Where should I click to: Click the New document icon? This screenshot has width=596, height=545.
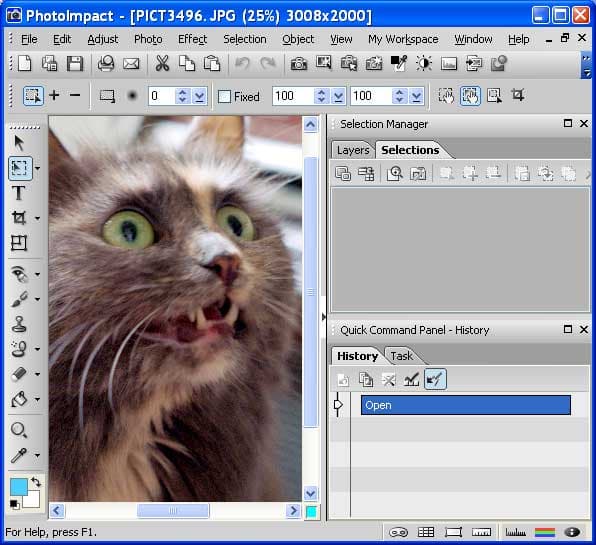[25, 63]
